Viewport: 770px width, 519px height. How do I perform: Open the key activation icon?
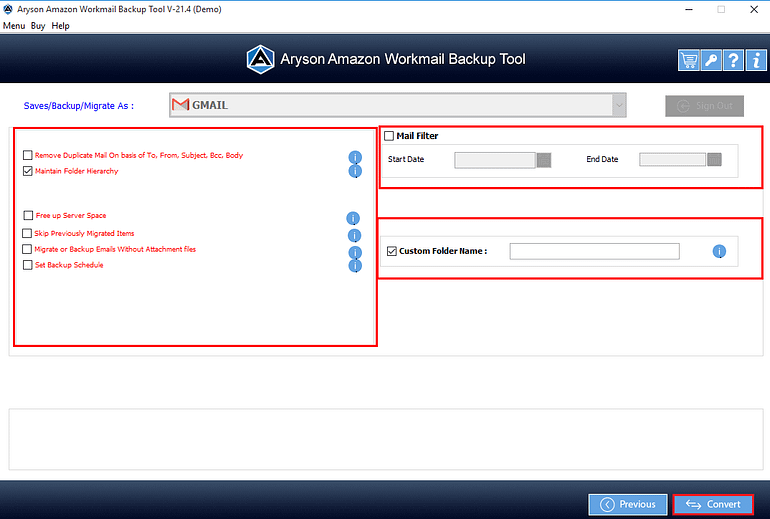tap(710, 60)
